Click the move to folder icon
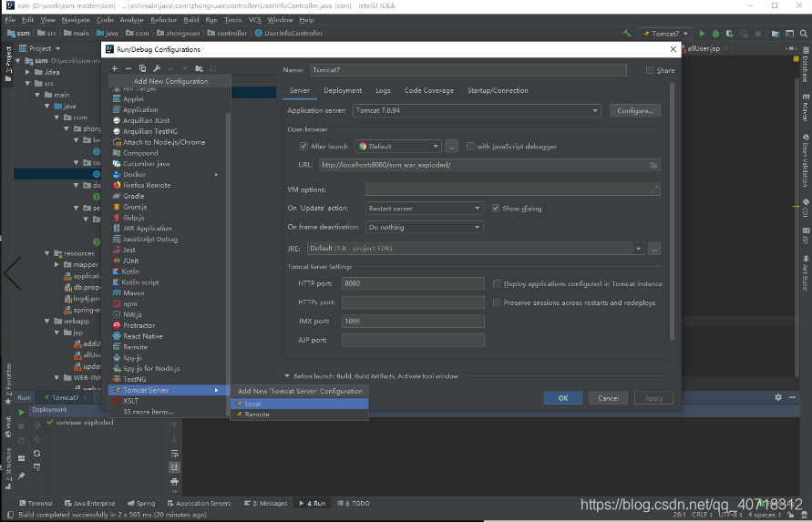Image resolution: width=812 pixels, height=522 pixels. click(199, 68)
